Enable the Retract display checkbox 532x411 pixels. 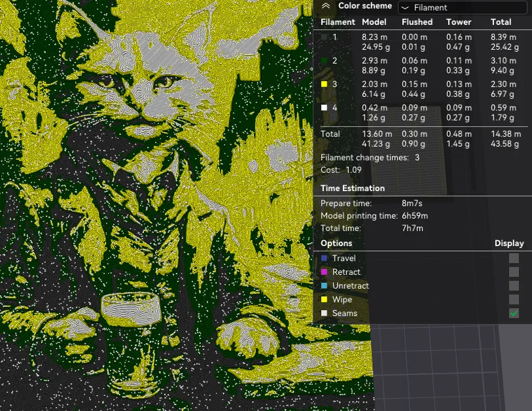(x=514, y=272)
